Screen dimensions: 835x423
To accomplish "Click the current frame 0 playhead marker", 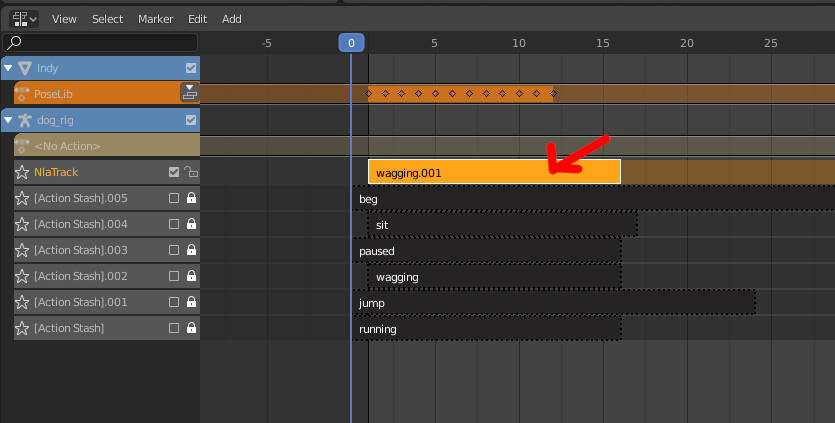I will pyautogui.click(x=351, y=43).
